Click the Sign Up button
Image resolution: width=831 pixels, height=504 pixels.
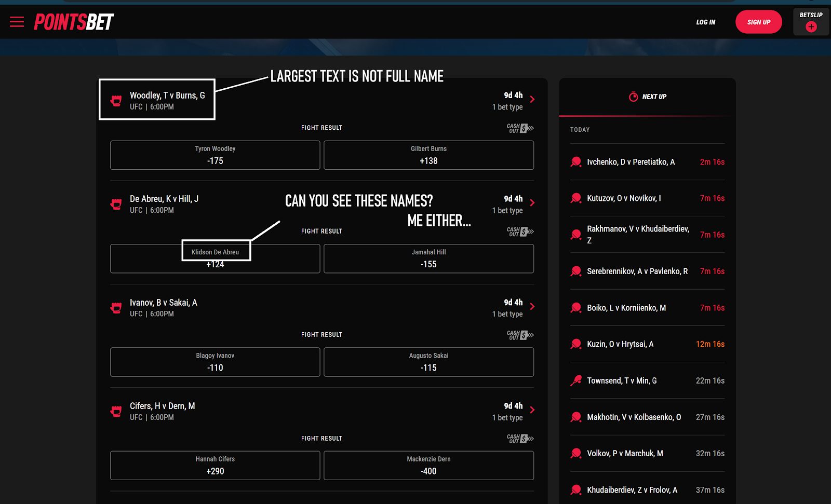coord(758,22)
